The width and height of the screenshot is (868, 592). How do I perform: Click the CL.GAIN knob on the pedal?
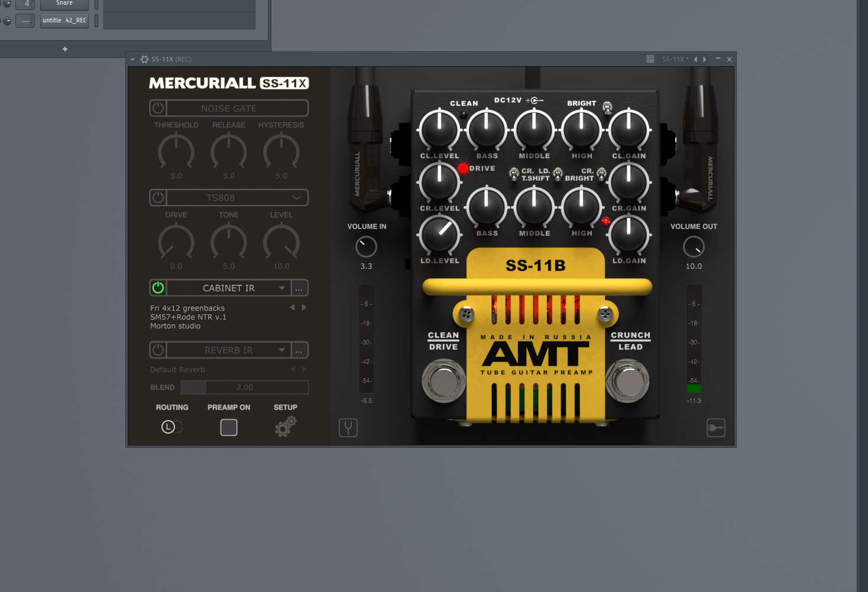(629, 129)
